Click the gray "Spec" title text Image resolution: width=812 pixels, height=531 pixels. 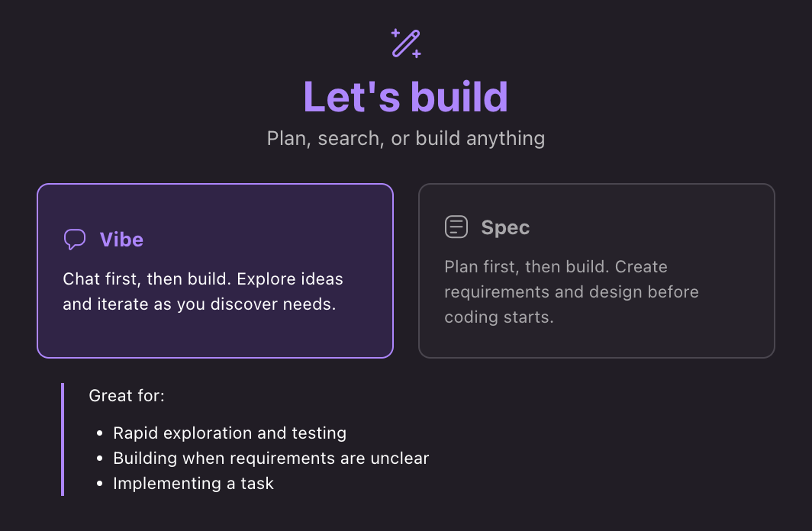[505, 227]
